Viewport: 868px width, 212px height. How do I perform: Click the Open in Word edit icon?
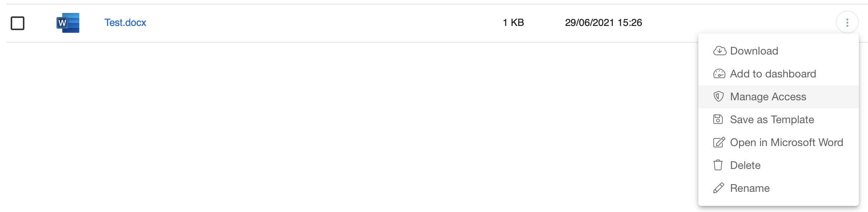click(x=719, y=142)
